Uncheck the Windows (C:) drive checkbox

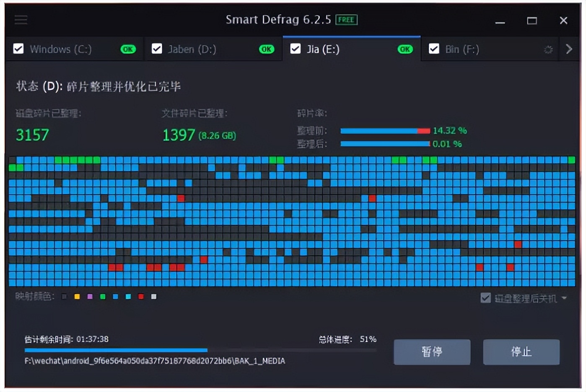(18, 49)
